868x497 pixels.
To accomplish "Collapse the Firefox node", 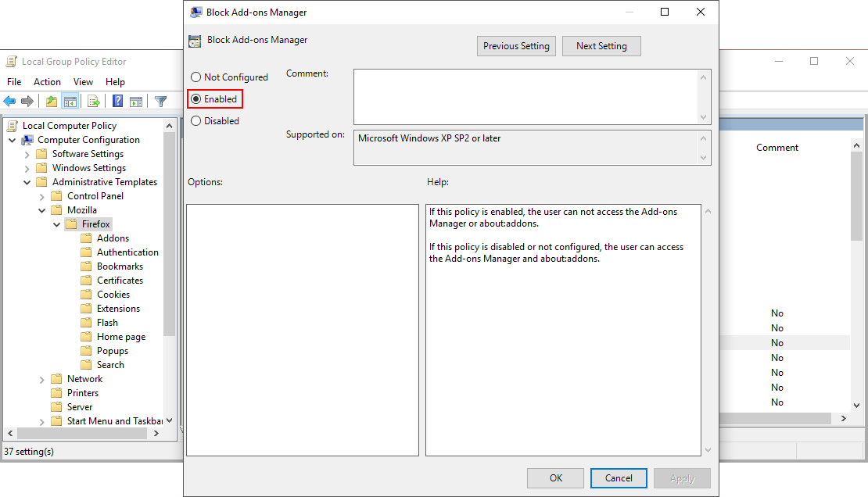I will (57, 224).
